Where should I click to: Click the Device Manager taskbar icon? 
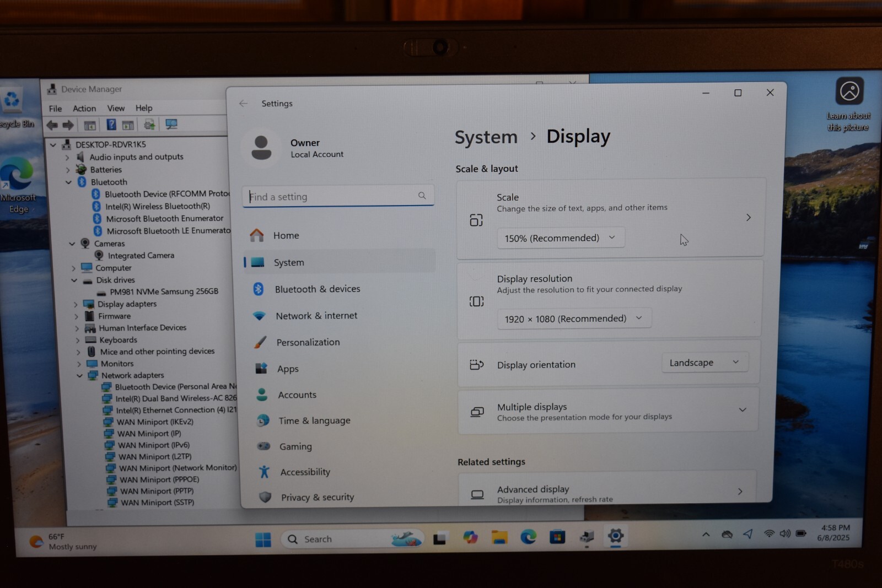click(x=587, y=536)
